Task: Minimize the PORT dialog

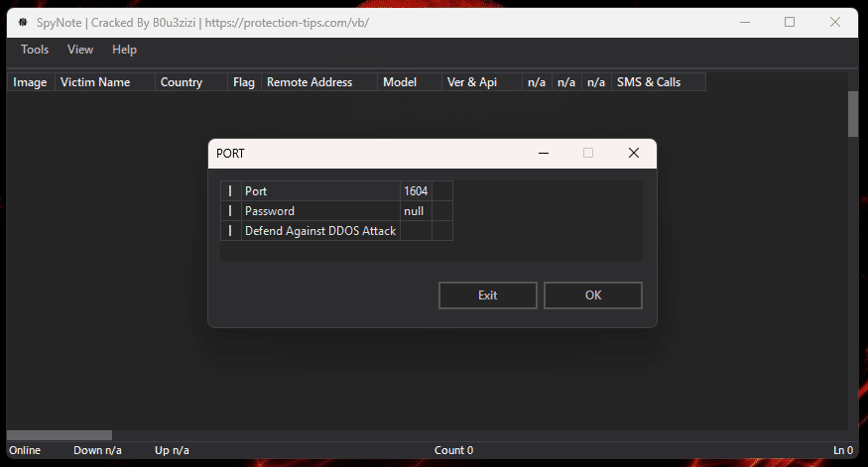Action: click(544, 154)
